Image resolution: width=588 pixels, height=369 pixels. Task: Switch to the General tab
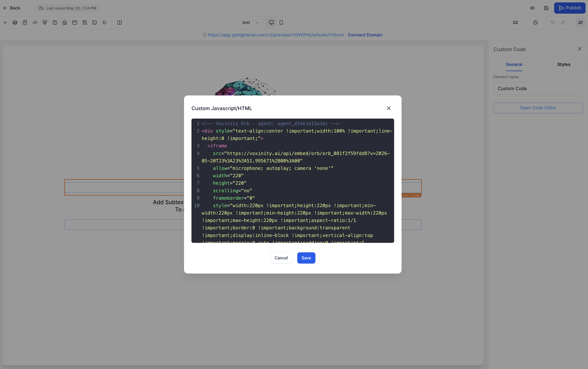514,64
